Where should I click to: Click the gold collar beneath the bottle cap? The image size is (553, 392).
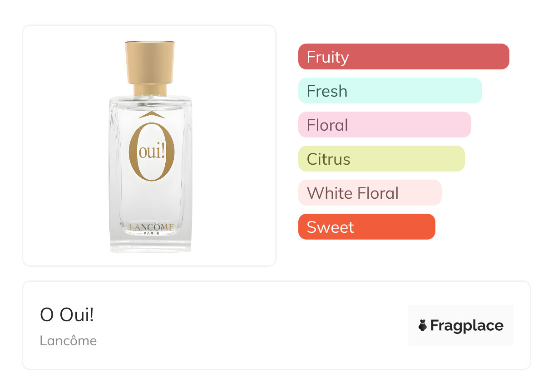pos(150,89)
